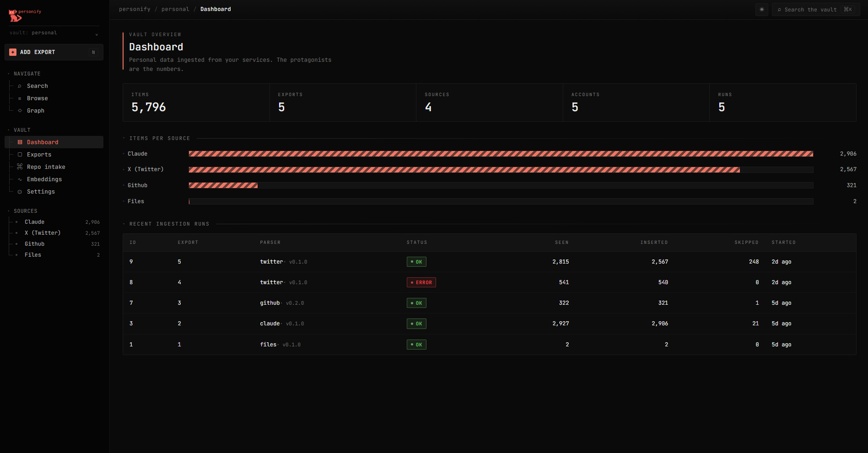Click the Parser column header
This screenshot has height=453, width=868.
pyautogui.click(x=270, y=243)
